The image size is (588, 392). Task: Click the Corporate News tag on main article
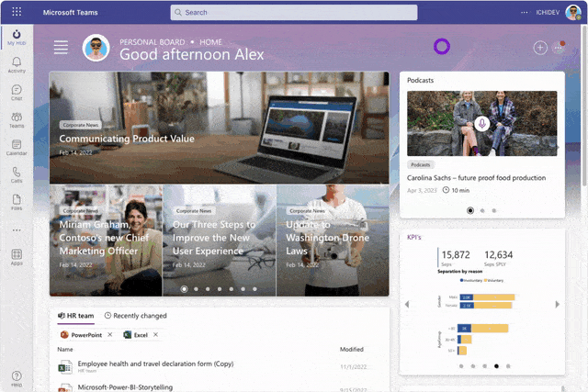point(81,125)
